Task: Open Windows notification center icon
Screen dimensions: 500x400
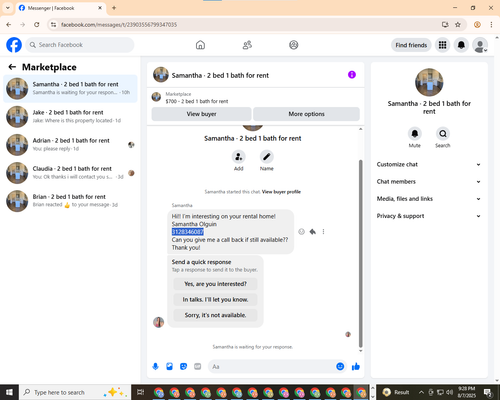Action: click(488, 392)
